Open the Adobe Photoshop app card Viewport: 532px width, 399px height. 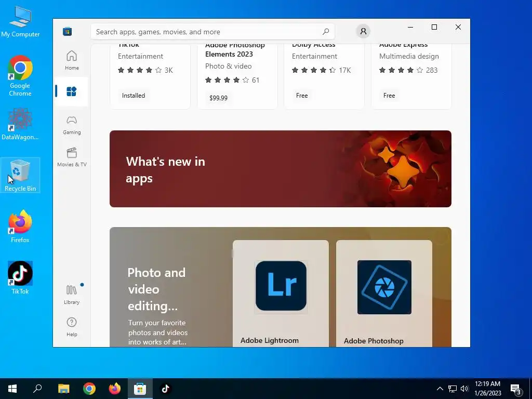pos(384,294)
